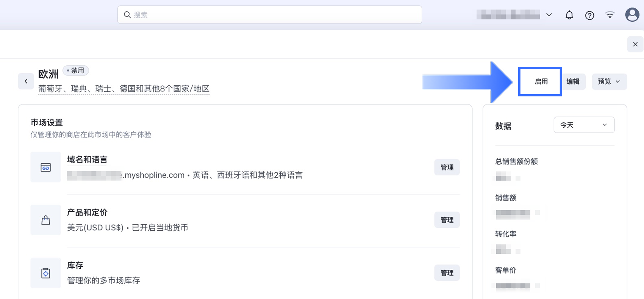Open the user profile avatar
644x299 pixels.
[x=632, y=15]
